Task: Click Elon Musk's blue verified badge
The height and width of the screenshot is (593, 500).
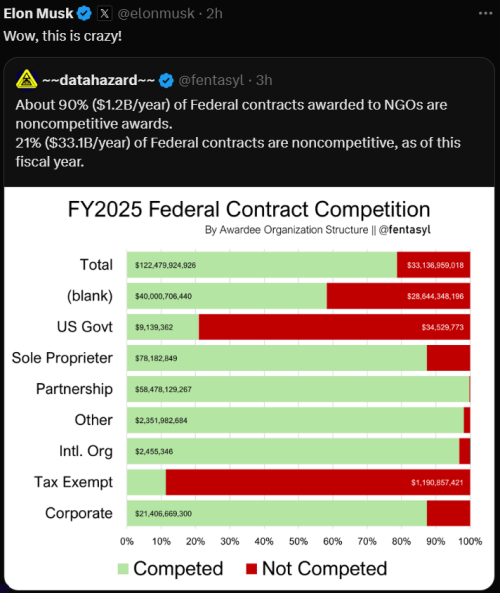Action: pos(84,14)
